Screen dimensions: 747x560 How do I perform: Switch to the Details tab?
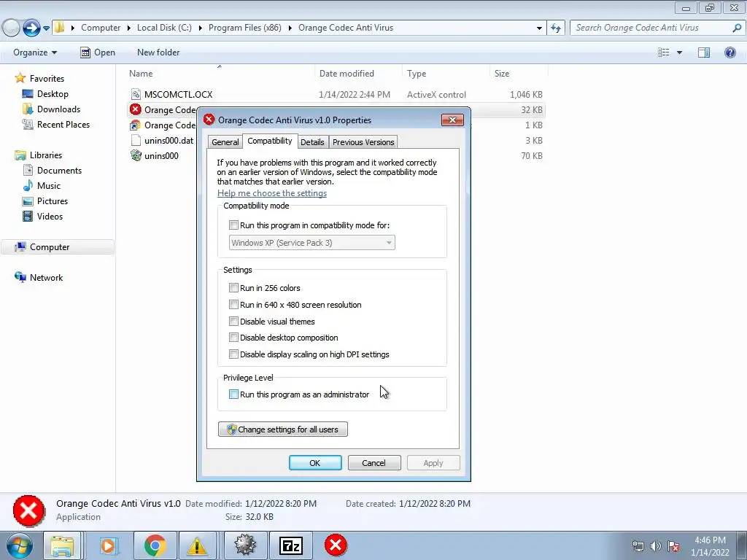pyautogui.click(x=312, y=142)
